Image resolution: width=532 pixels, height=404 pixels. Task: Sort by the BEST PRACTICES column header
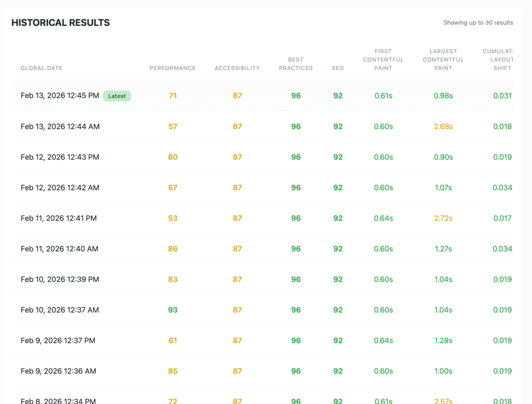point(296,64)
